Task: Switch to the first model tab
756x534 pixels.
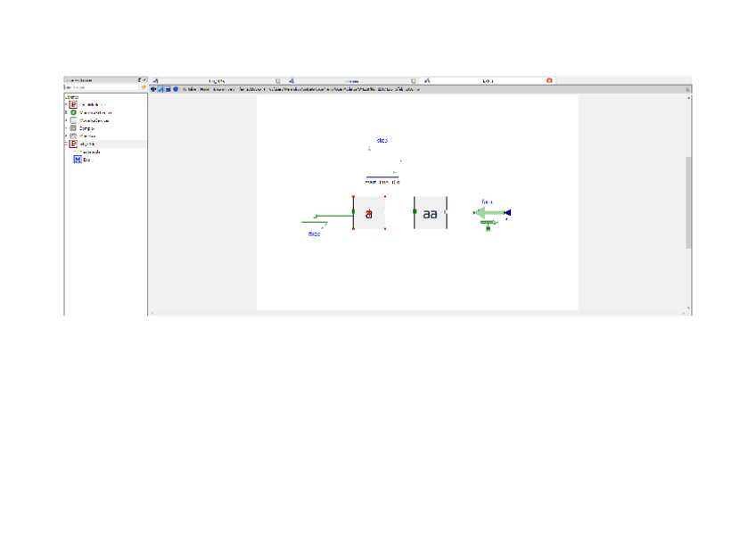Action: [x=216, y=81]
